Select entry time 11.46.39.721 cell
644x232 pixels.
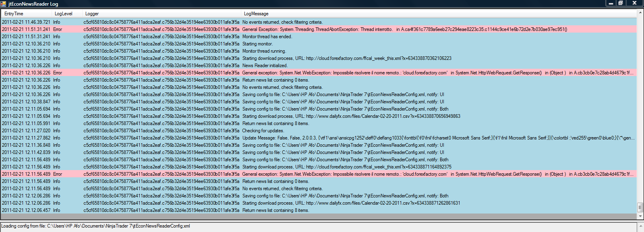(x=26, y=22)
